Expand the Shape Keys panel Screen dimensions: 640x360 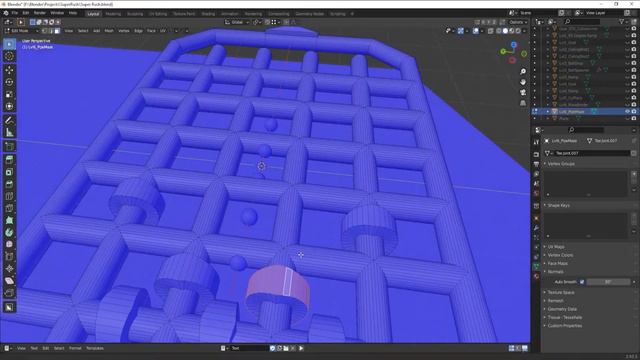[558, 205]
